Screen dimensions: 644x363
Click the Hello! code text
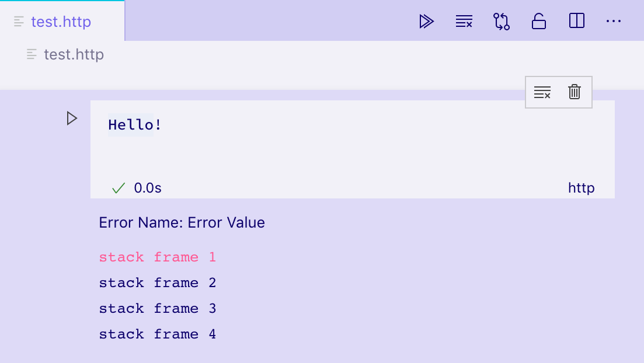(134, 124)
